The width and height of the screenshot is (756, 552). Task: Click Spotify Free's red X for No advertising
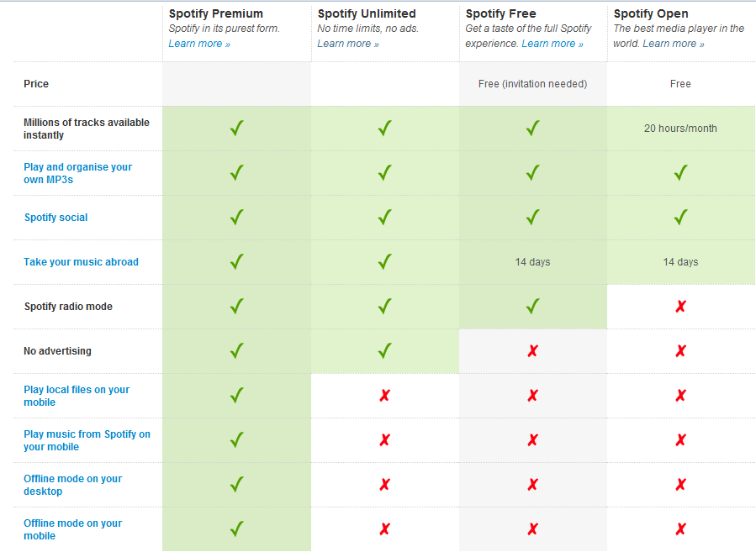point(532,351)
